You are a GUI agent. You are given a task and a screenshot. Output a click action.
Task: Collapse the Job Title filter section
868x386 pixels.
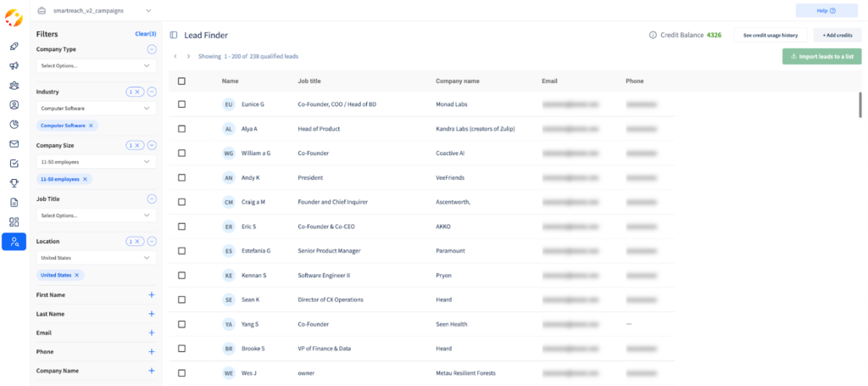(152, 199)
